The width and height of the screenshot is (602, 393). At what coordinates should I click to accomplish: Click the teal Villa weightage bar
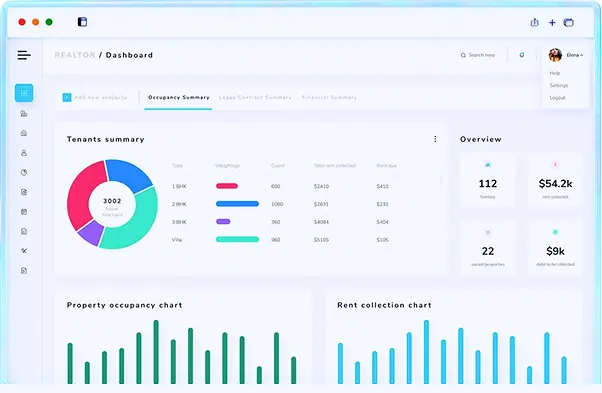tap(237, 239)
